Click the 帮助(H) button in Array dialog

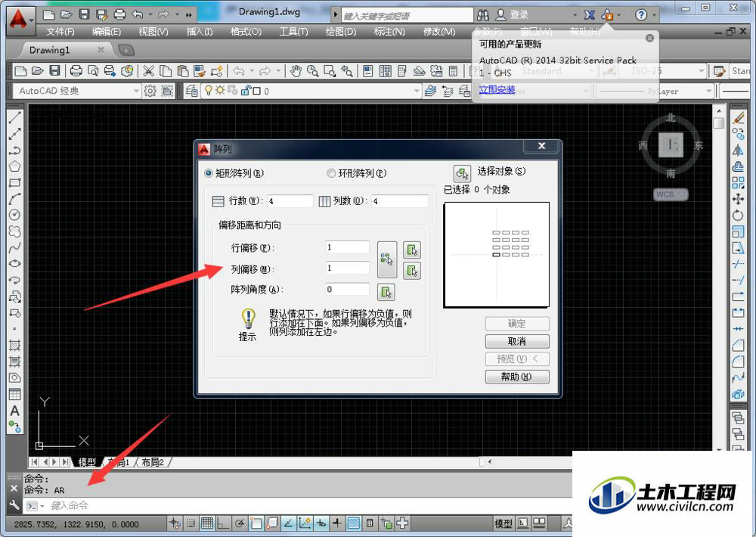[x=517, y=377]
